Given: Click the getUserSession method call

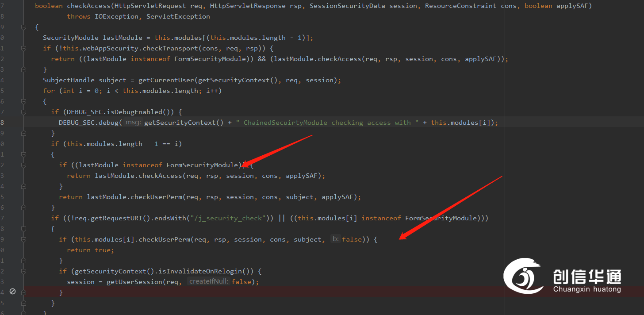Looking at the screenshot, I should (x=134, y=282).
